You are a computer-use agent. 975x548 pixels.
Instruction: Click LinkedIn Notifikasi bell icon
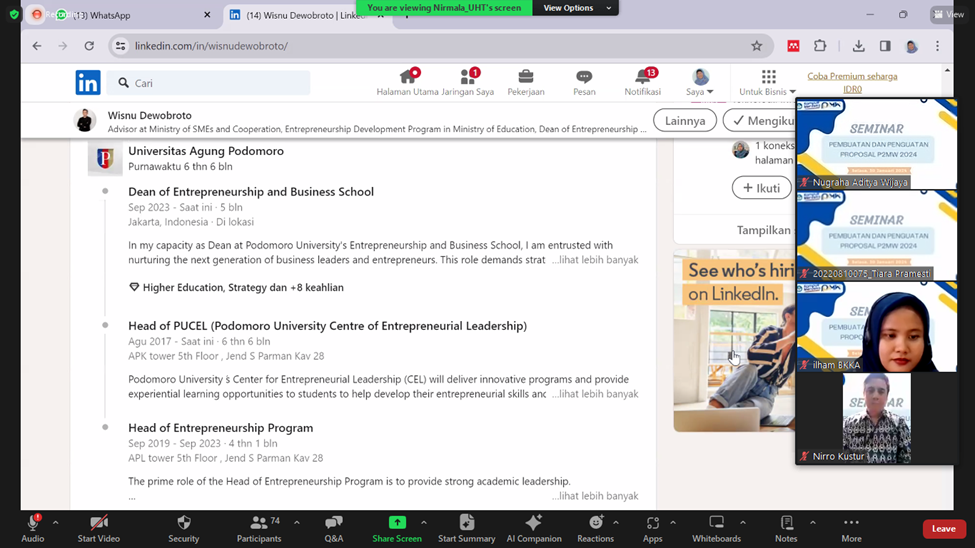click(x=643, y=78)
